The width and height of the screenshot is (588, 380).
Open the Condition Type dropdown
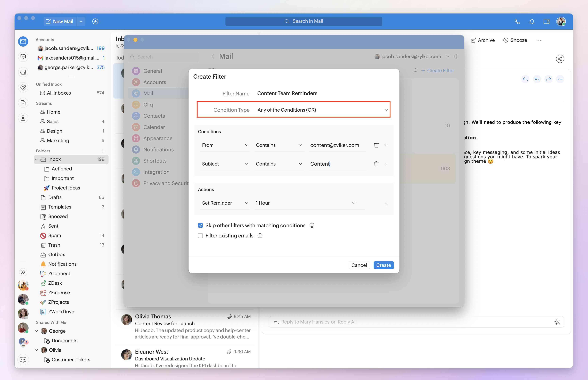(x=321, y=110)
